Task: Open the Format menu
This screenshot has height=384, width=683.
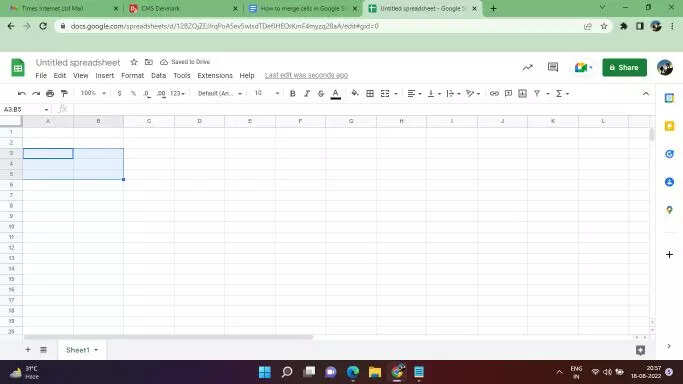Action: (132, 75)
